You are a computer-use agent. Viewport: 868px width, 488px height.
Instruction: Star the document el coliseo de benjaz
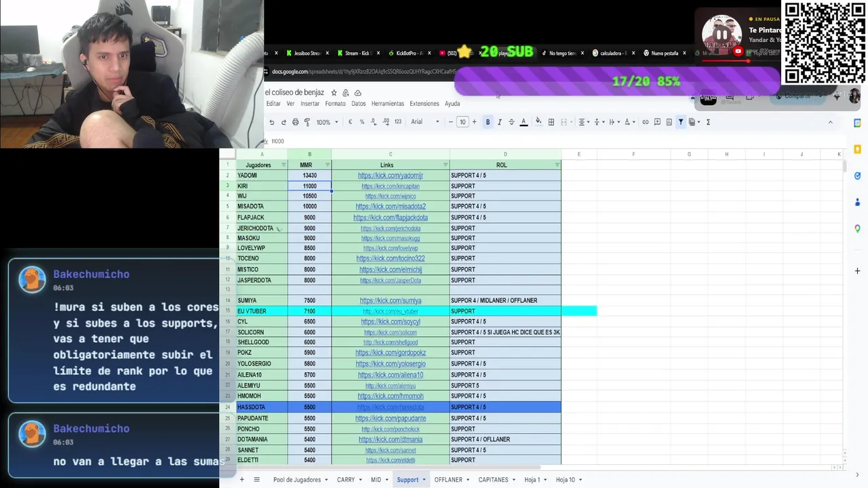334,92
